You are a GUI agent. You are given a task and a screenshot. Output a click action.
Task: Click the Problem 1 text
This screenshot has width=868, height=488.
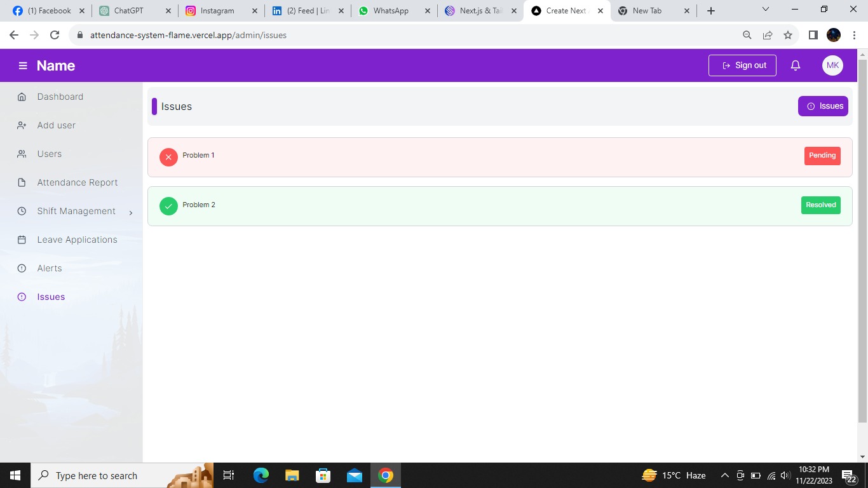click(198, 155)
